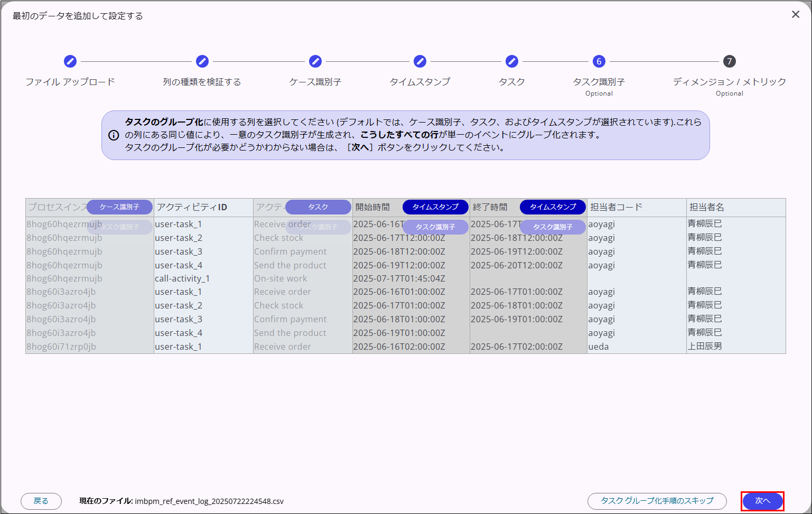
Task: Toggle タスク識別子 tag on 開始時間 column
Action: click(x=435, y=227)
